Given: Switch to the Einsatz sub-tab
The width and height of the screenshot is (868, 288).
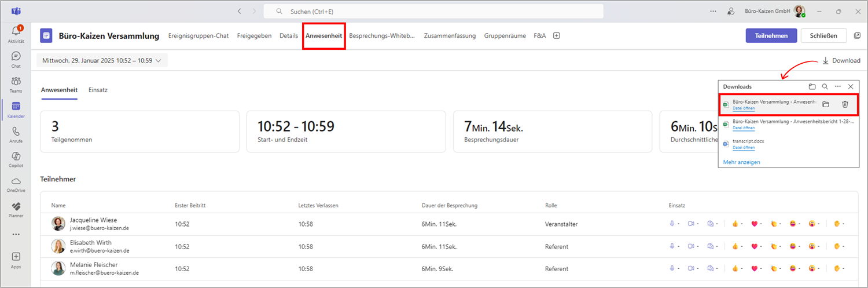Looking at the screenshot, I should pyautogui.click(x=98, y=90).
